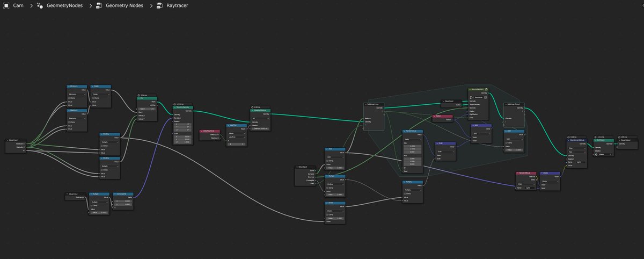Open the Named Attribute Color type dropdown
This screenshot has width=644, height=259.
click(x=526, y=184)
